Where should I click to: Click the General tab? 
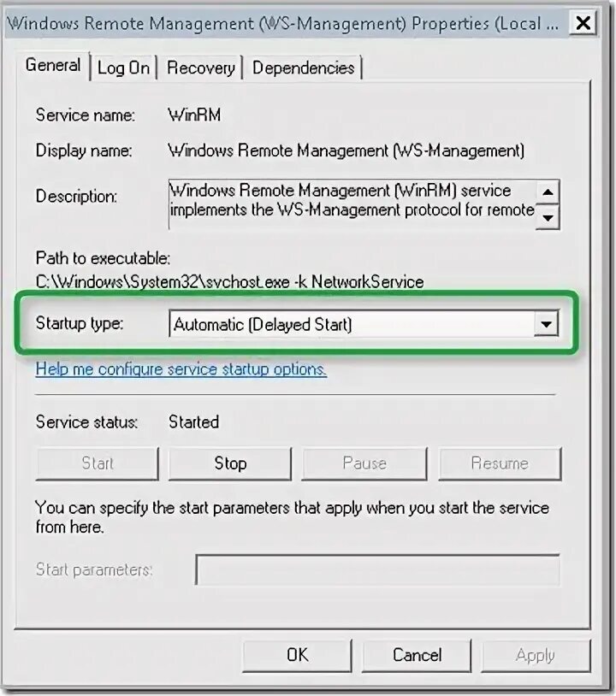tap(53, 65)
